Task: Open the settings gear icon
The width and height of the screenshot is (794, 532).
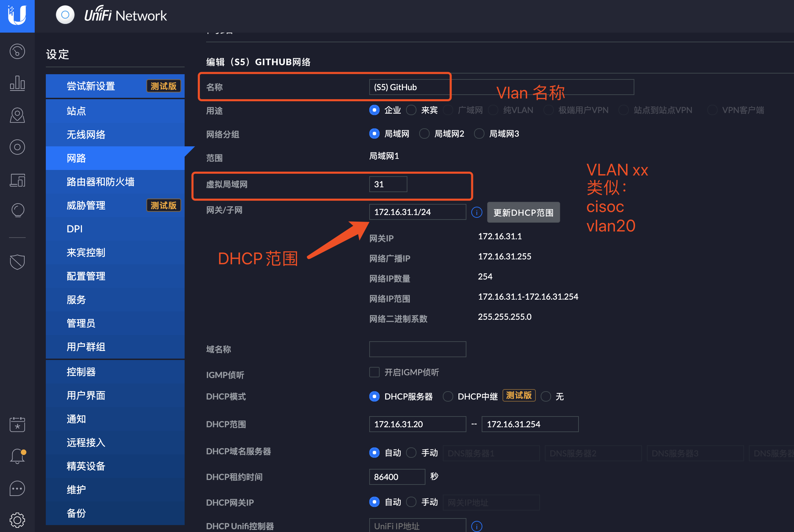Action: [x=17, y=520]
